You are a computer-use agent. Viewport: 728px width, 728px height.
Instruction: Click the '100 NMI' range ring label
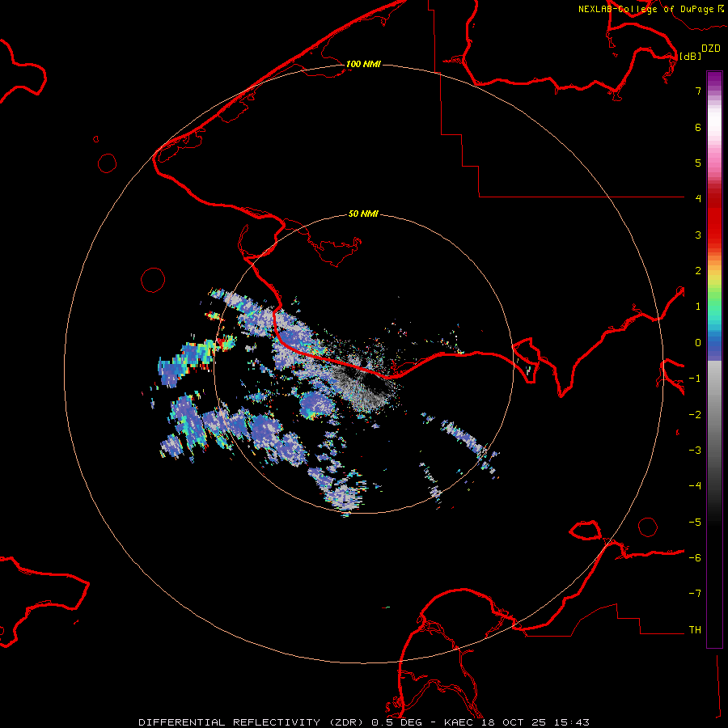[363, 64]
